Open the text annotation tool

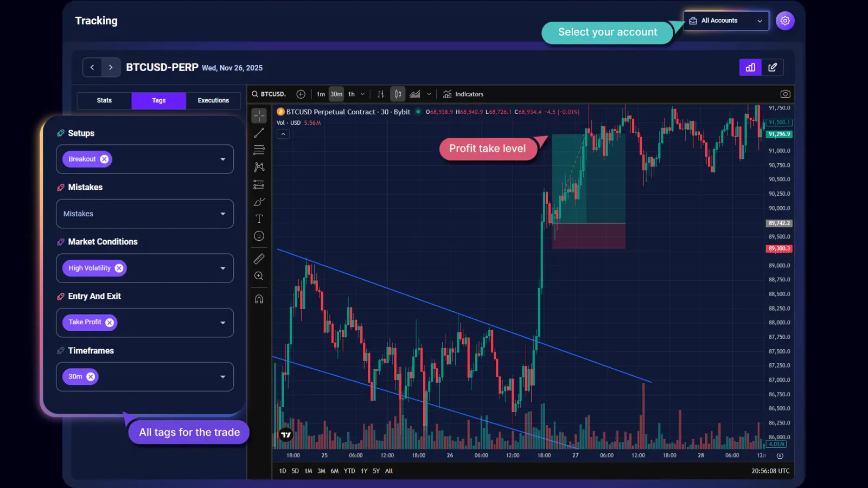point(259,219)
